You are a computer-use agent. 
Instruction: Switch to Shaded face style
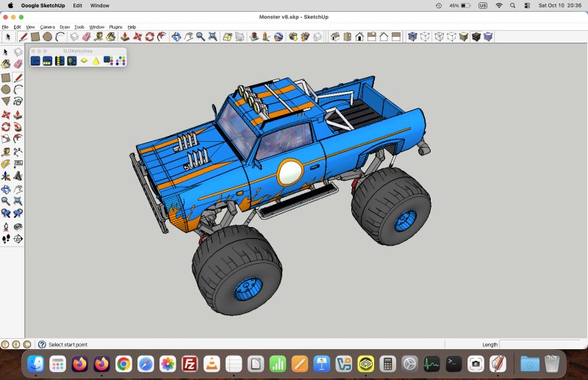click(x=464, y=37)
